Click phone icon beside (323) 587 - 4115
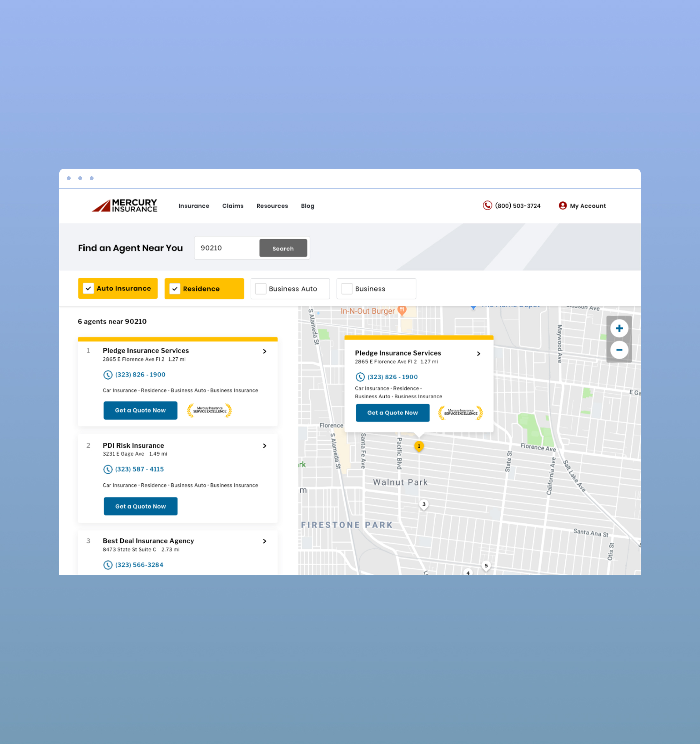 click(x=108, y=469)
